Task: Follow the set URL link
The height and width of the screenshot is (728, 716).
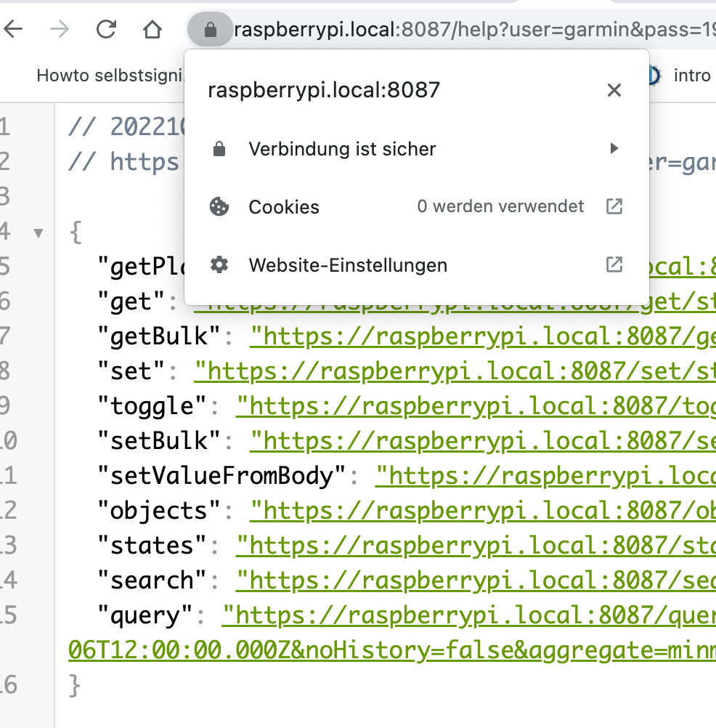Action: (x=455, y=371)
